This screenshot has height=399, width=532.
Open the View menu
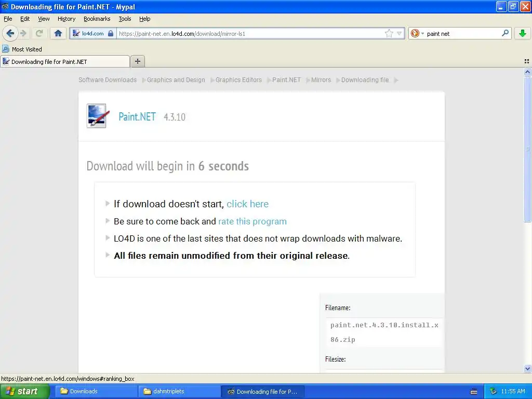point(44,19)
